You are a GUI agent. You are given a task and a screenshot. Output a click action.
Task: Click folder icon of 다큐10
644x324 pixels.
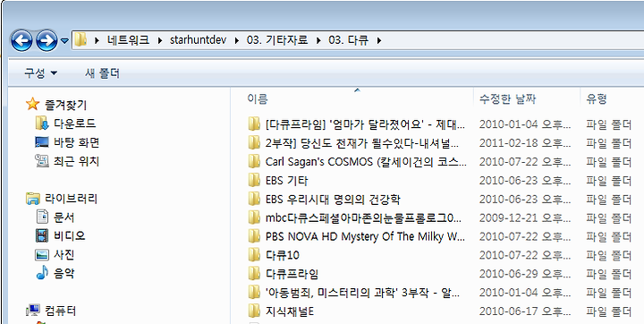click(x=254, y=255)
